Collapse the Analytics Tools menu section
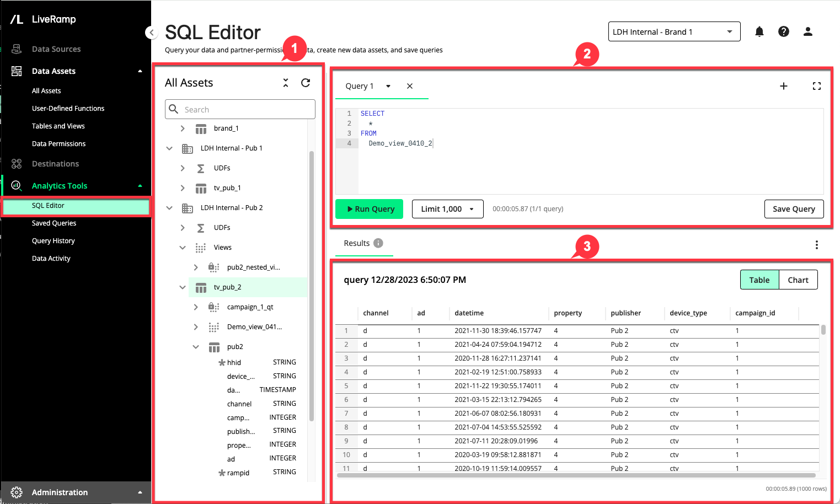Screen dimensions: 840x504 (140, 186)
